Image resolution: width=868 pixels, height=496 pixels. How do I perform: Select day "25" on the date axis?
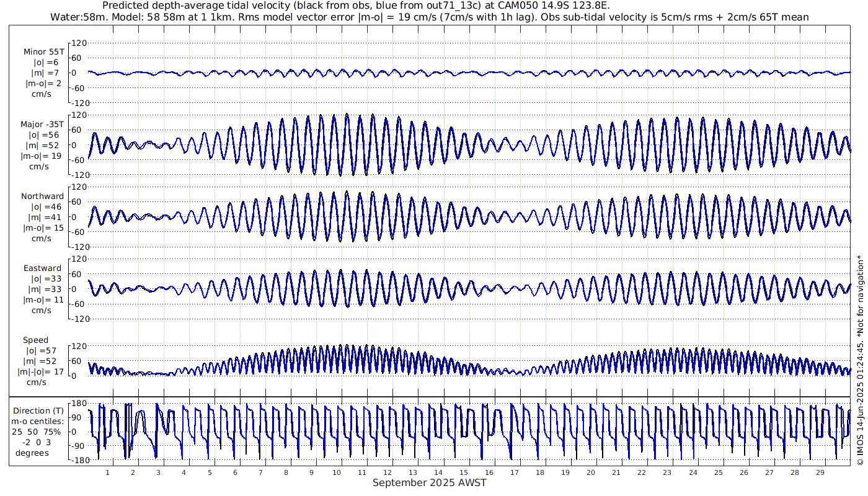tap(718, 472)
